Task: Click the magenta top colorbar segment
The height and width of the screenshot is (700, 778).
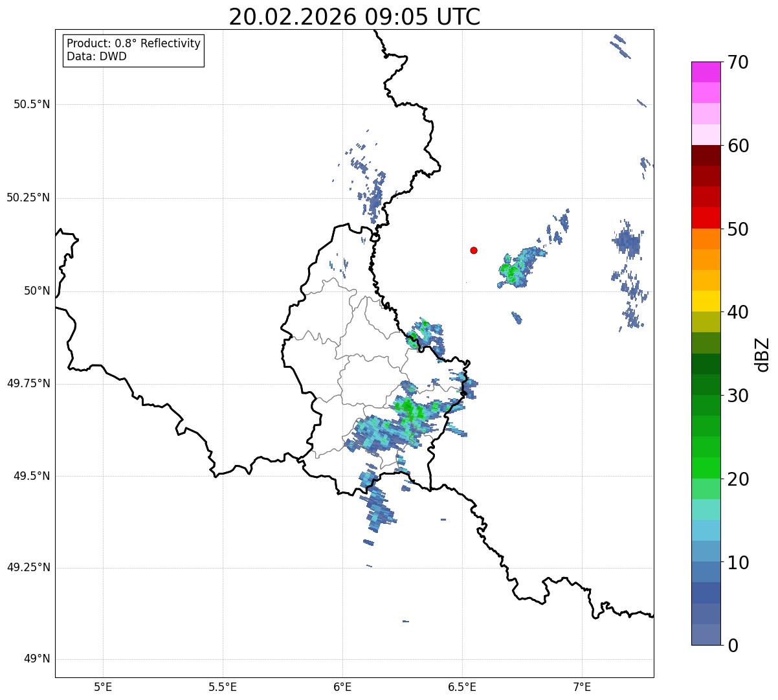Action: [706, 72]
